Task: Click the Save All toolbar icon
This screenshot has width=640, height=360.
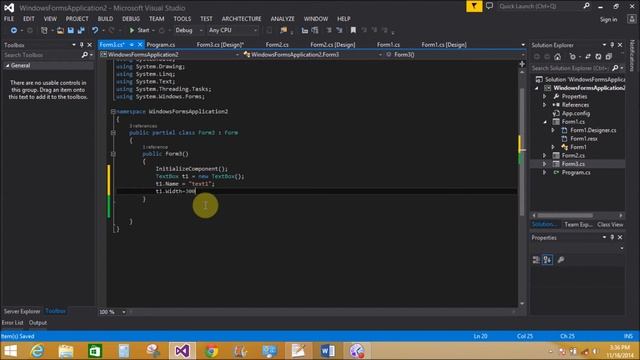Action: click(x=81, y=30)
